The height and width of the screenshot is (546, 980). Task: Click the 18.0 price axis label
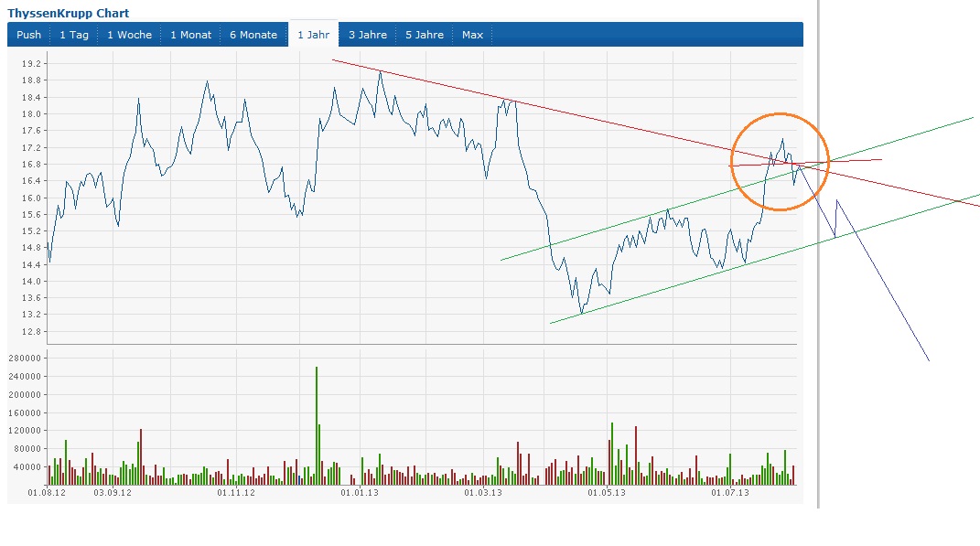[x=30, y=113]
